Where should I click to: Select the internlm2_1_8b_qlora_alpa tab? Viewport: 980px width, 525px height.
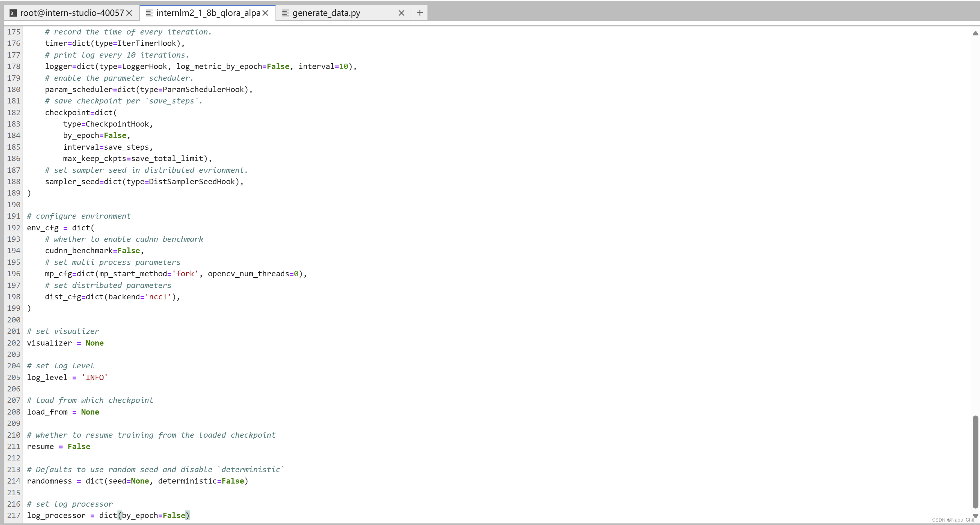208,13
